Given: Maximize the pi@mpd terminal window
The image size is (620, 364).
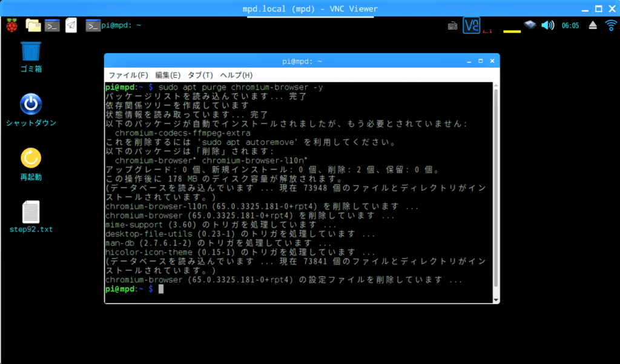Looking at the screenshot, I should (480, 61).
